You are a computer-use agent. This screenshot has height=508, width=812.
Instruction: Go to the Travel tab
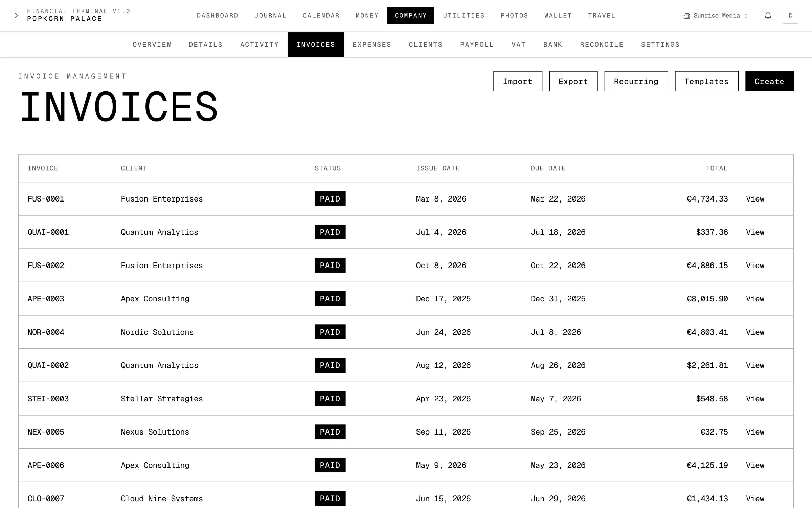[x=602, y=16]
